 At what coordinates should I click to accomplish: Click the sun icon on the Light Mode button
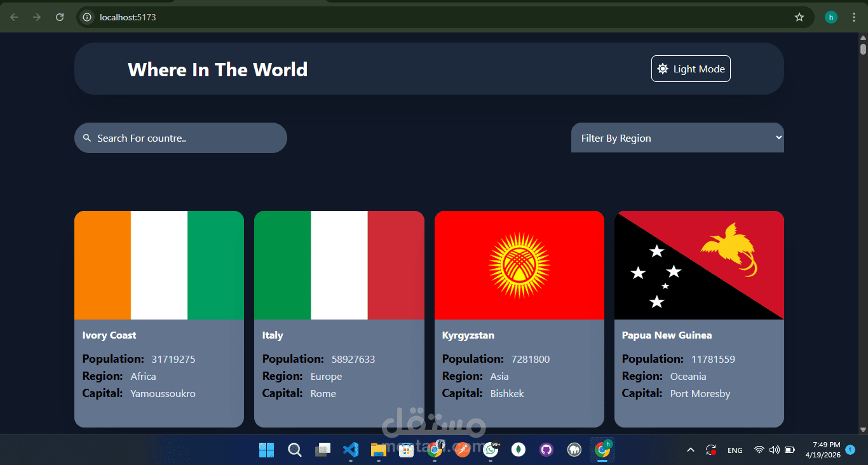coord(663,69)
